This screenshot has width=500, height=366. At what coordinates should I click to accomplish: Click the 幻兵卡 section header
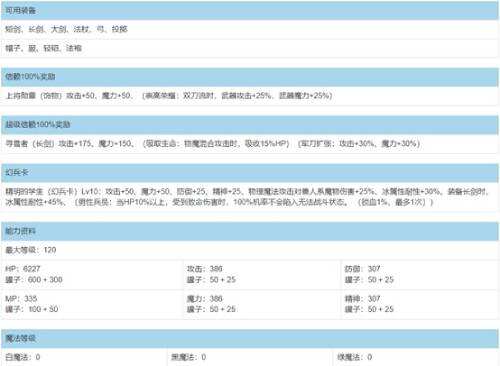250,173
